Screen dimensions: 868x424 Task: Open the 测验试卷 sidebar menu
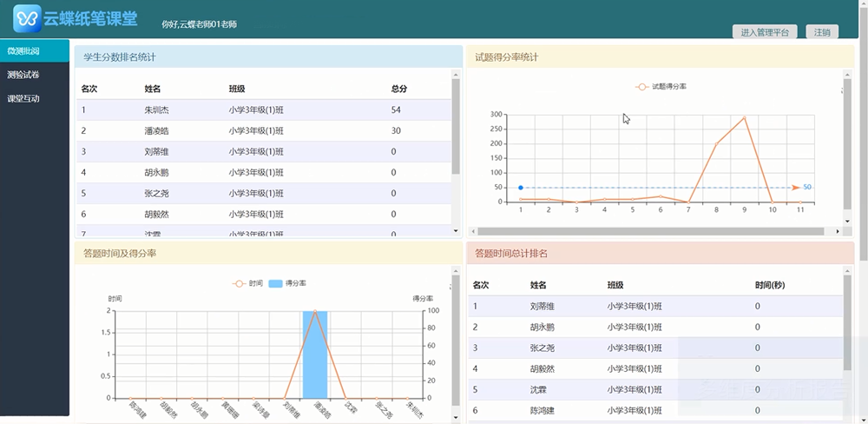pyautogui.click(x=23, y=75)
